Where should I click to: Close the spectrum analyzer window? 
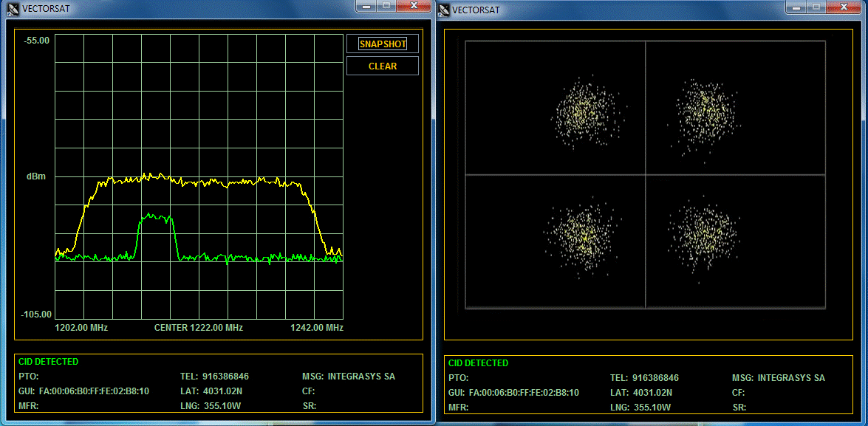pos(414,6)
